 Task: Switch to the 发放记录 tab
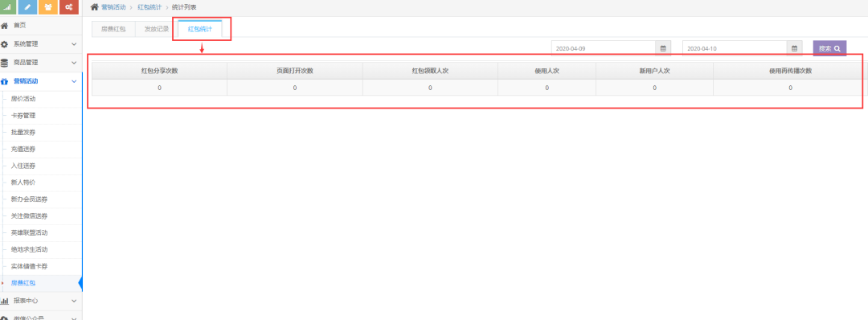click(157, 29)
